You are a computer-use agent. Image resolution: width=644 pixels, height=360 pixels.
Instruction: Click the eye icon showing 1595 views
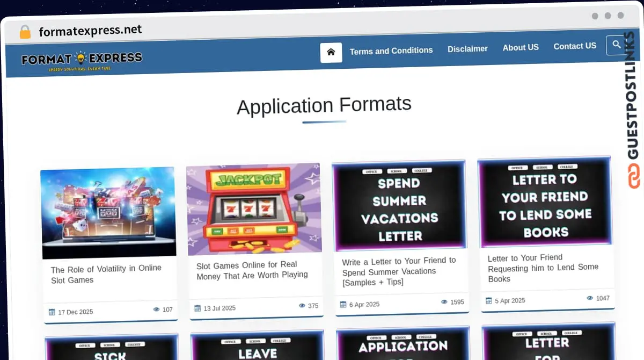pyautogui.click(x=444, y=302)
